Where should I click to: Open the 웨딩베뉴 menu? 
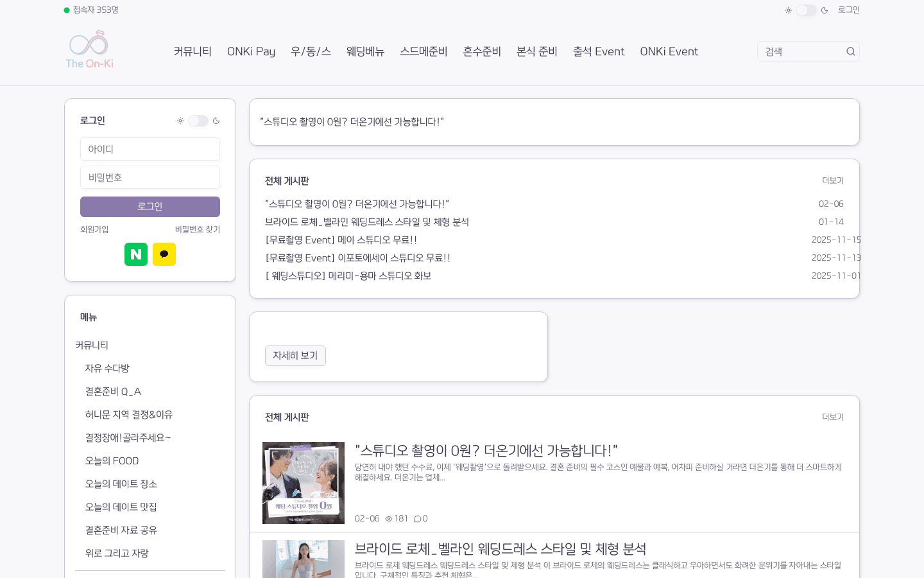point(365,51)
